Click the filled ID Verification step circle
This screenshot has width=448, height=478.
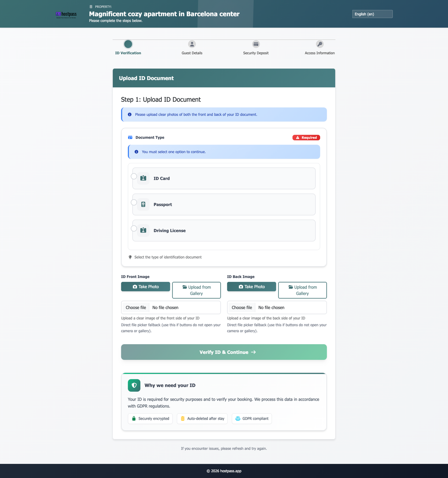(x=128, y=44)
